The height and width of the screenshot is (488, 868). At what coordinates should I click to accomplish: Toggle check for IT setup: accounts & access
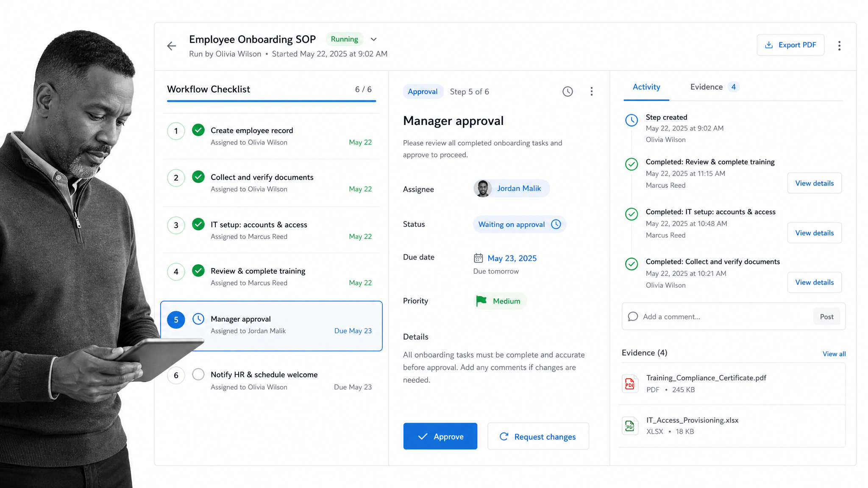pos(198,224)
